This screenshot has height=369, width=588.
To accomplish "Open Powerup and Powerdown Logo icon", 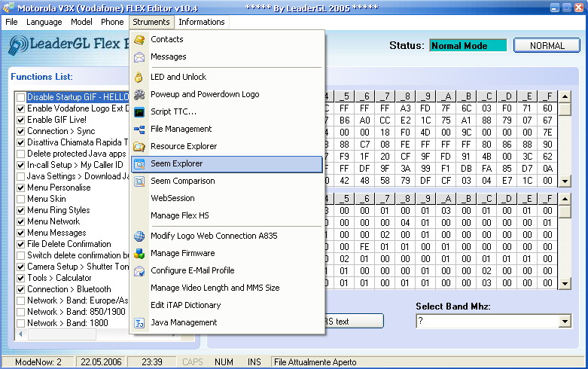I will [139, 94].
